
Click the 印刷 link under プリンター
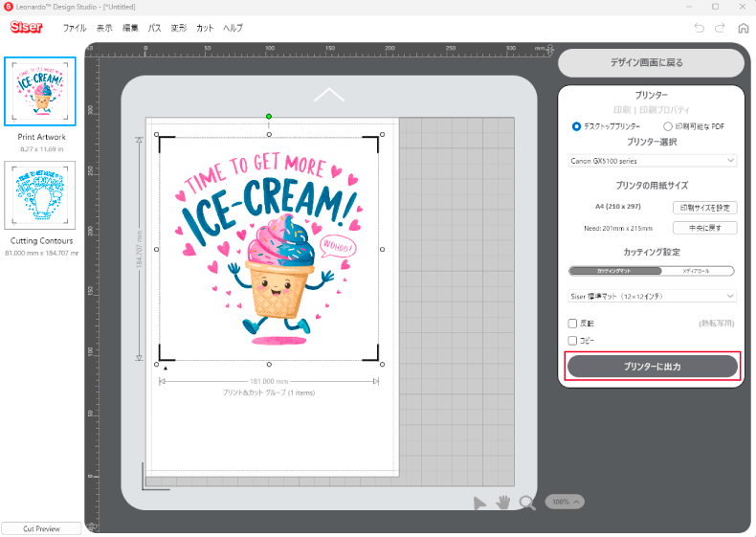coord(622,110)
